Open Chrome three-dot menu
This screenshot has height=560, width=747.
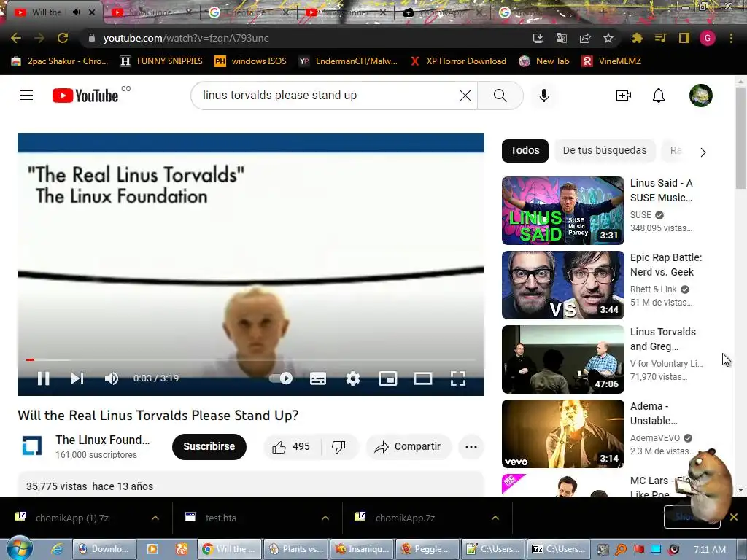point(731,38)
